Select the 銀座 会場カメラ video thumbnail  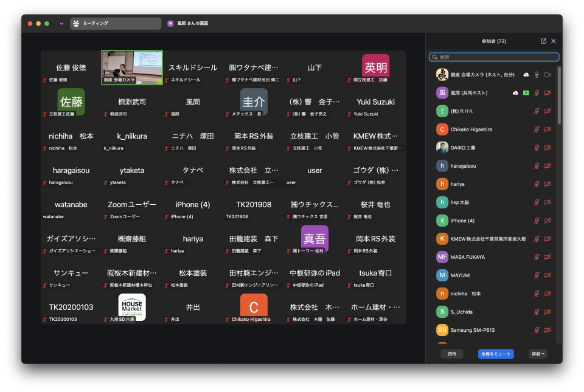pyautogui.click(x=132, y=67)
